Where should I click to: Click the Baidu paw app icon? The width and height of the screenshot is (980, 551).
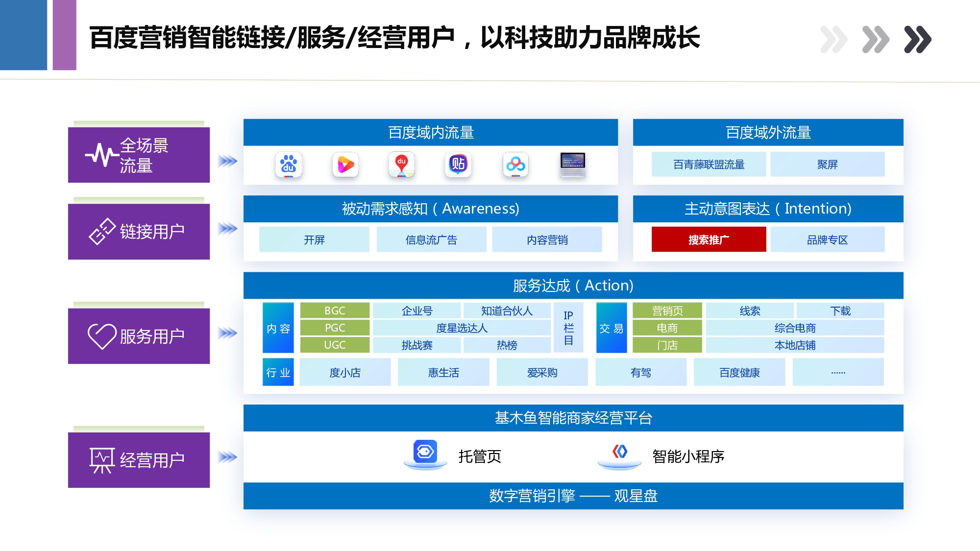pyautogui.click(x=289, y=165)
